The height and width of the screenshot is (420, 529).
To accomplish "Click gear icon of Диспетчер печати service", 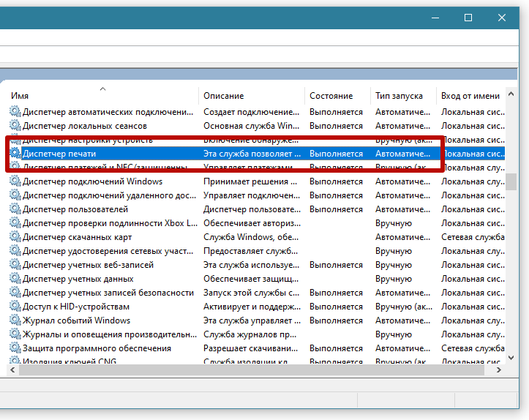I will (x=15, y=154).
